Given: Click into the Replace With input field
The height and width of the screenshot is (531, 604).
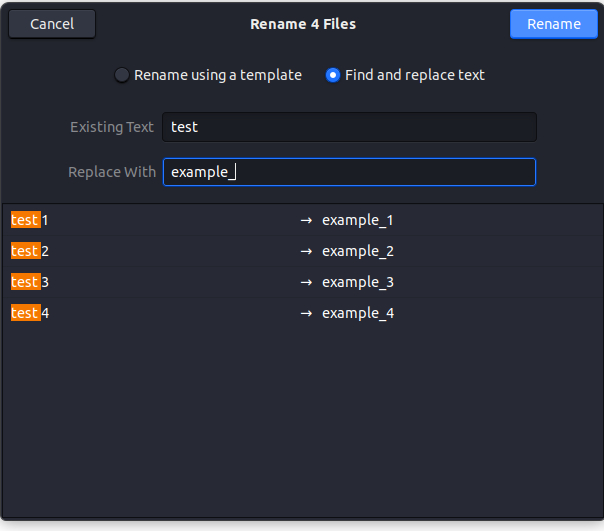Looking at the screenshot, I should 349,172.
